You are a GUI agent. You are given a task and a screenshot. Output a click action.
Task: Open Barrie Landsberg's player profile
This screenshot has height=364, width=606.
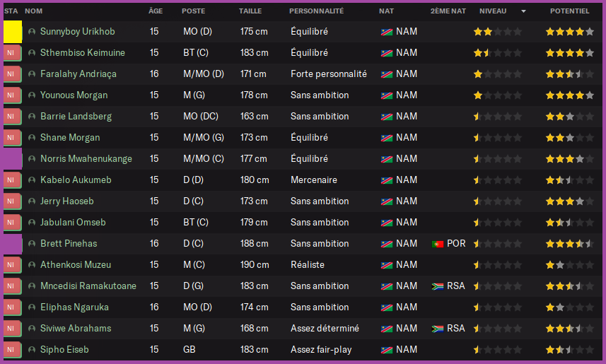tap(76, 117)
